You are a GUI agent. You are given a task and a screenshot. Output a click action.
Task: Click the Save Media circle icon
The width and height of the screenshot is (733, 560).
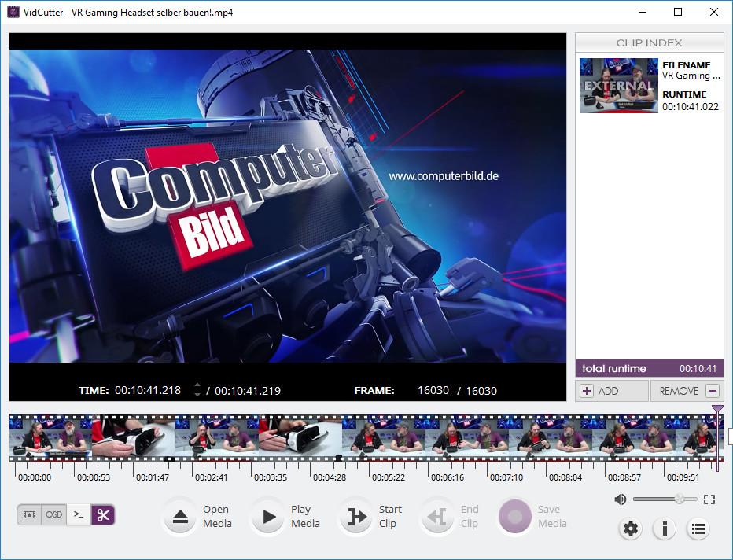(515, 516)
